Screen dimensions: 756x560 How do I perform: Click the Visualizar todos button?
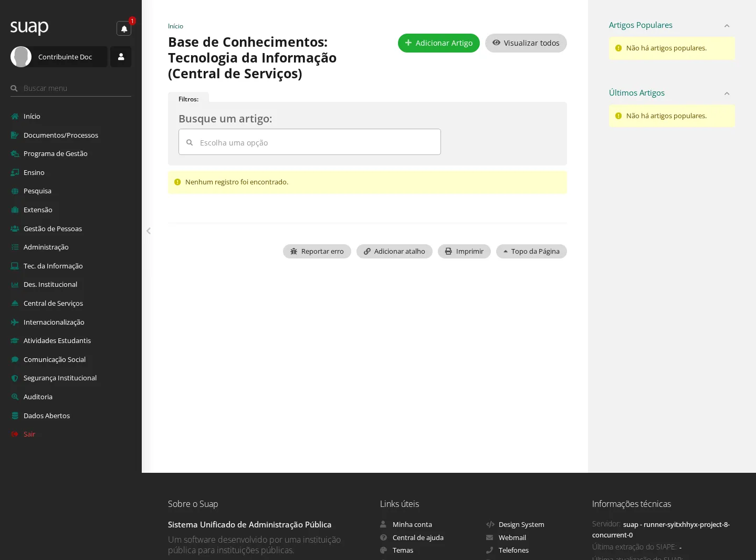pyautogui.click(x=526, y=43)
